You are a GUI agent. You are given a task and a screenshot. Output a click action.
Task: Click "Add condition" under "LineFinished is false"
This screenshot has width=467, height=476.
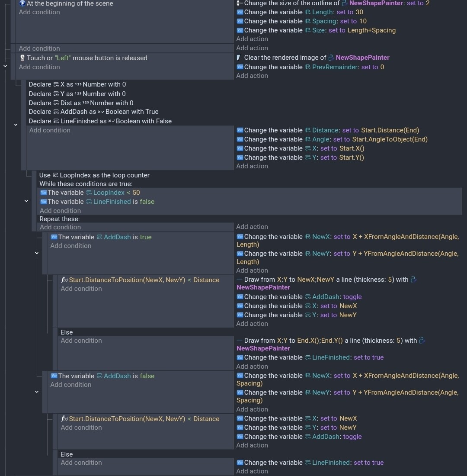(x=60, y=211)
